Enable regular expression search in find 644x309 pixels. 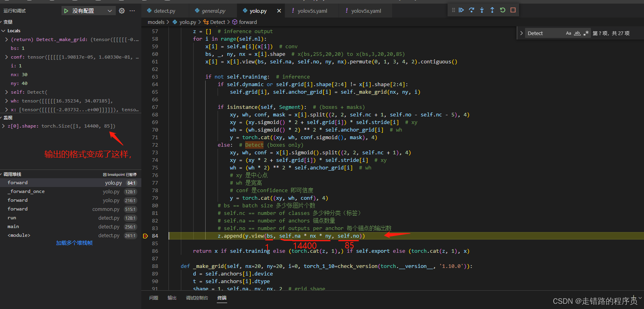[x=586, y=33]
